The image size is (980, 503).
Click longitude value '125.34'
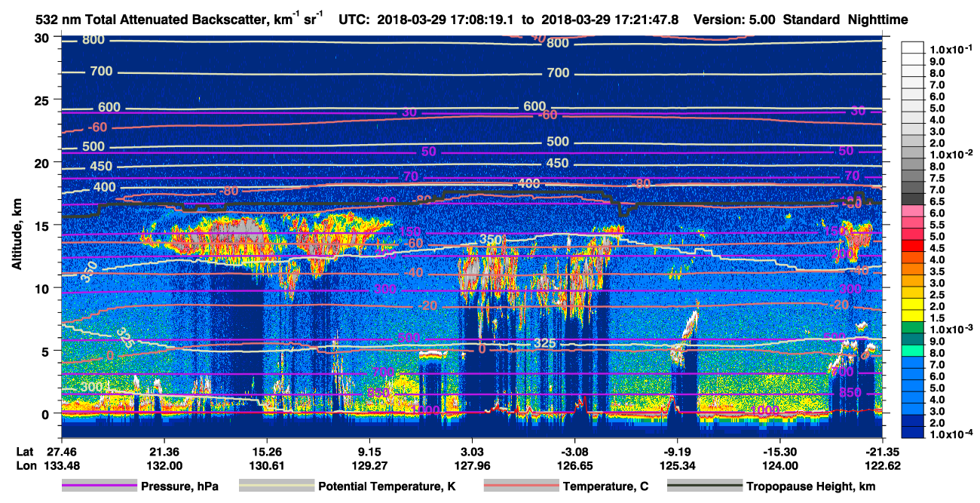pos(678,465)
